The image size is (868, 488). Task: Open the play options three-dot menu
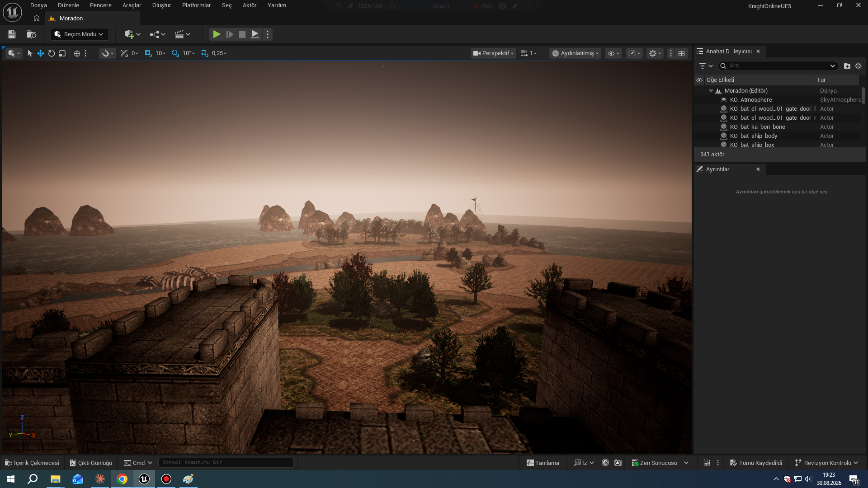click(268, 34)
